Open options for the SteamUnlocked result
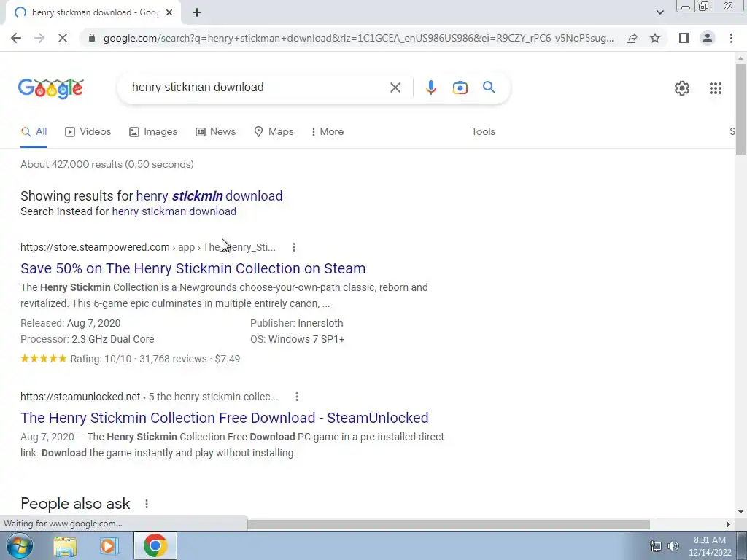The height and width of the screenshot is (560, 747). [297, 397]
